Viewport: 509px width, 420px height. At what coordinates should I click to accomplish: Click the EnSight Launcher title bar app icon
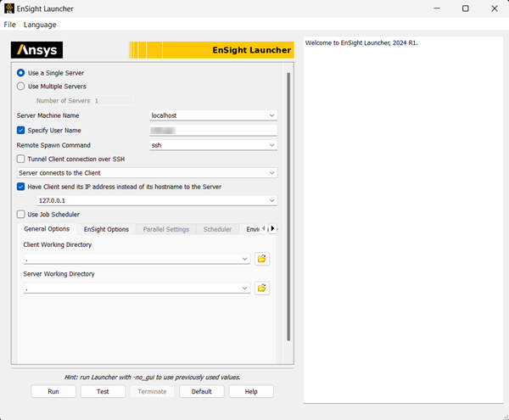click(9, 8)
